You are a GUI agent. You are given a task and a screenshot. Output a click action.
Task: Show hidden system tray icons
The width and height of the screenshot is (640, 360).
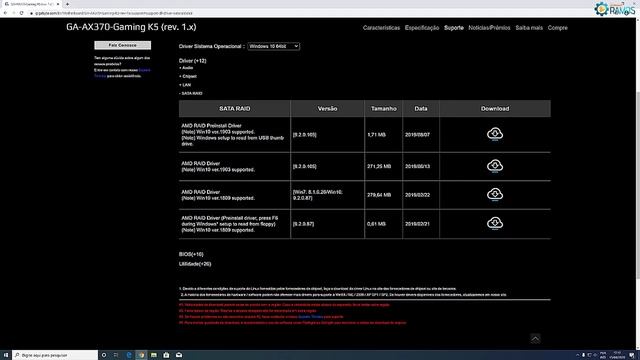click(578, 355)
